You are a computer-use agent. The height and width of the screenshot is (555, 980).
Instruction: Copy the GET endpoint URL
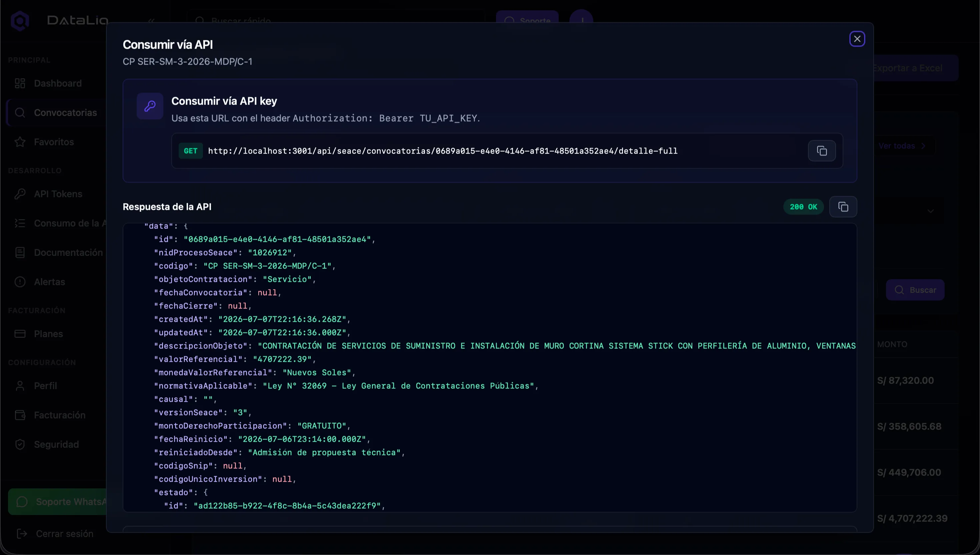822,151
